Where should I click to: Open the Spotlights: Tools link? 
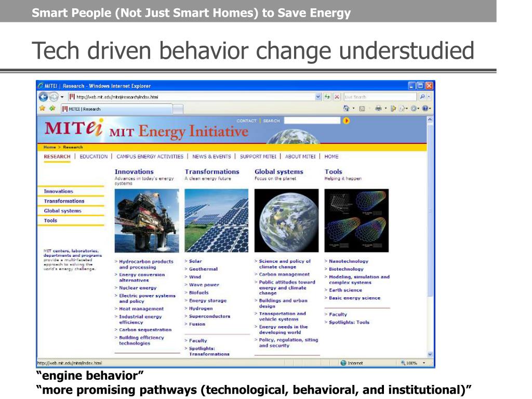(349, 322)
